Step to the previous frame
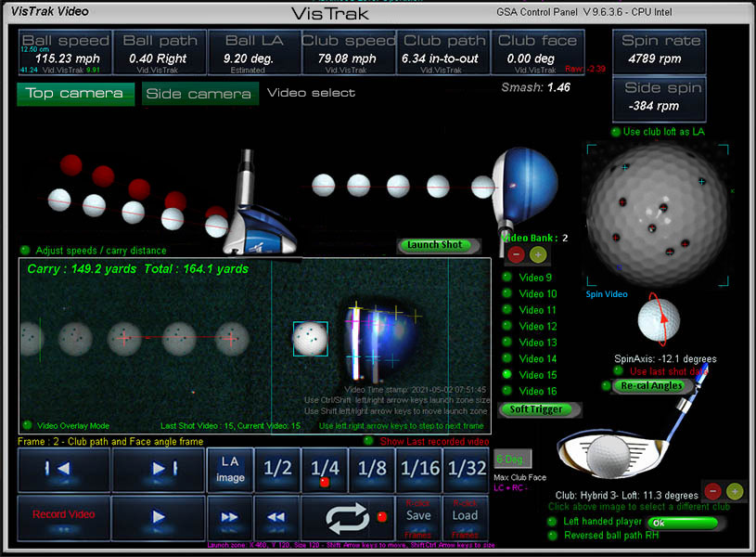Image resolution: width=756 pixels, height=557 pixels. (x=64, y=470)
